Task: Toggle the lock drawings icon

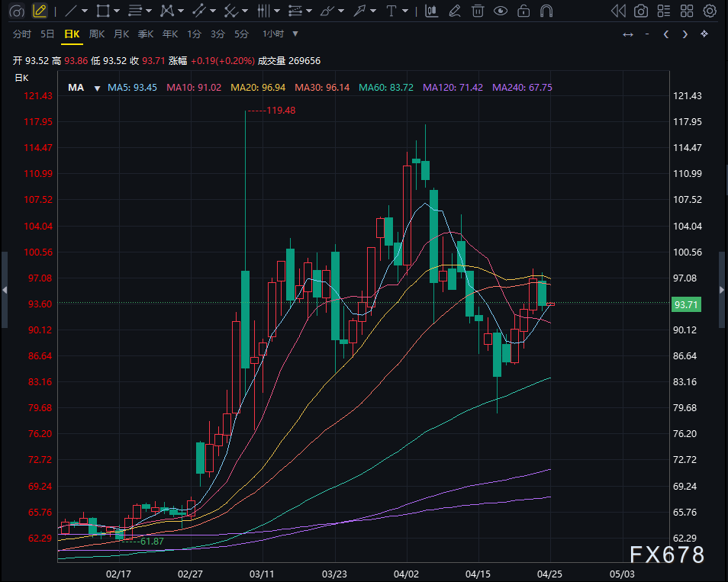Action: pos(523,11)
